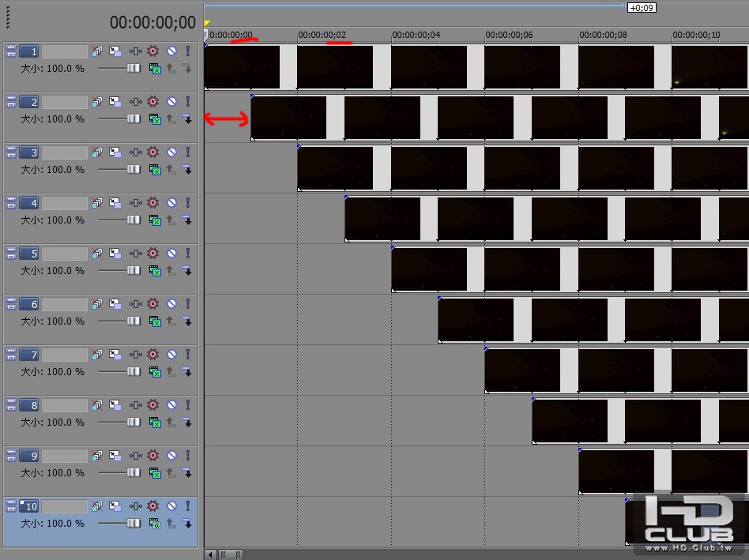Open Track FX gear on track 3
Viewport: 749px width, 560px height.
152,152
